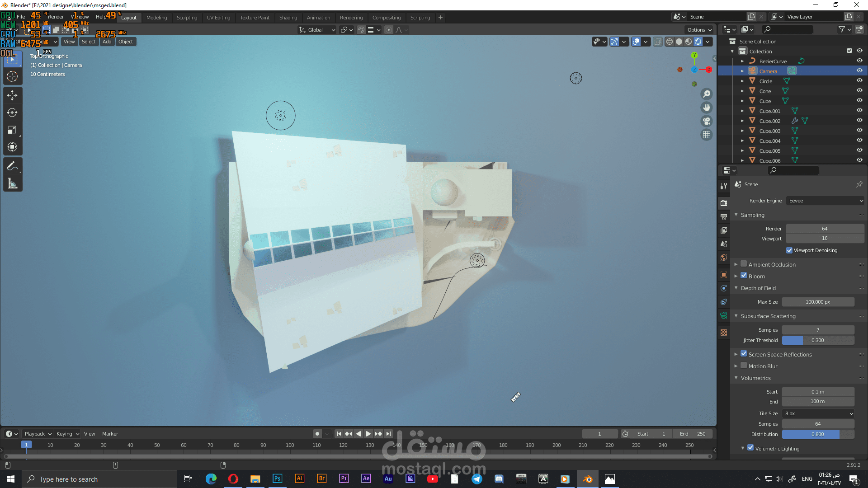Activate the Annotate pencil tool
This screenshot has width=868, height=488.
pos(12,166)
